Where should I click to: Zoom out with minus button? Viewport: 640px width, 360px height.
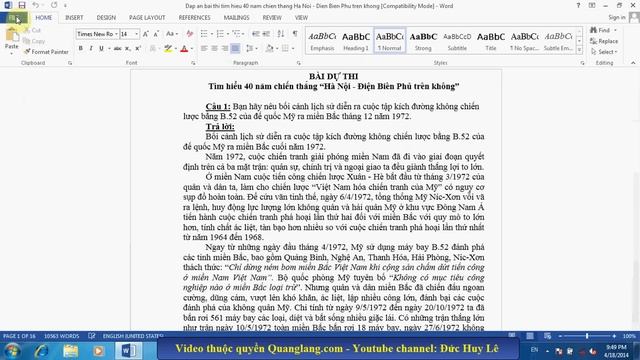[x=560, y=336]
